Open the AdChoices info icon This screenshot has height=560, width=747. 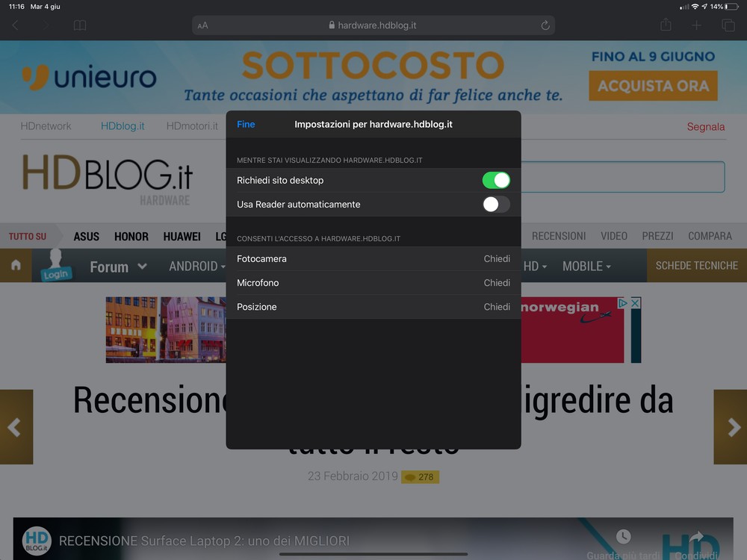[623, 303]
